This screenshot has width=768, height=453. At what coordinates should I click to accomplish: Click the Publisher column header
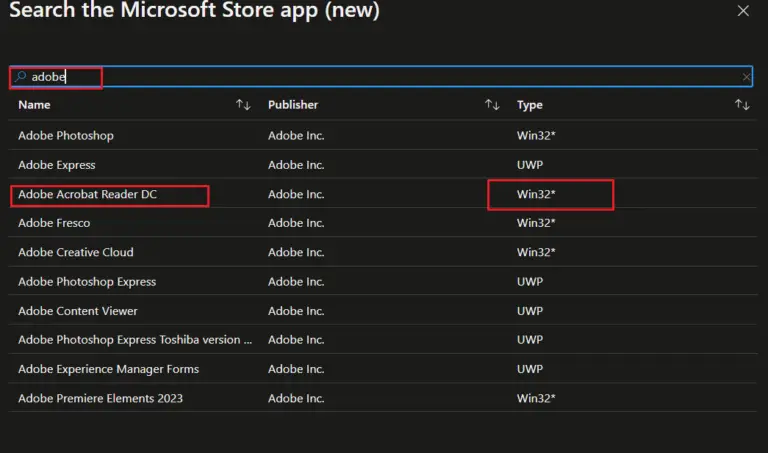coord(293,105)
